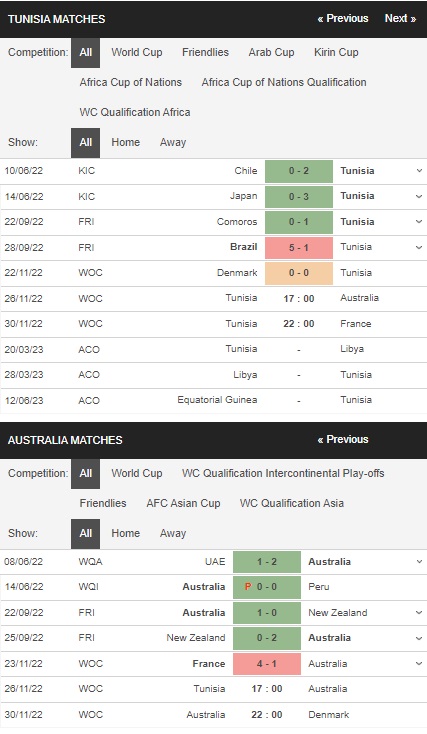Select WC Qualification Intercontinental Play-offs filter
The height and width of the screenshot is (734, 427).
click(x=283, y=473)
